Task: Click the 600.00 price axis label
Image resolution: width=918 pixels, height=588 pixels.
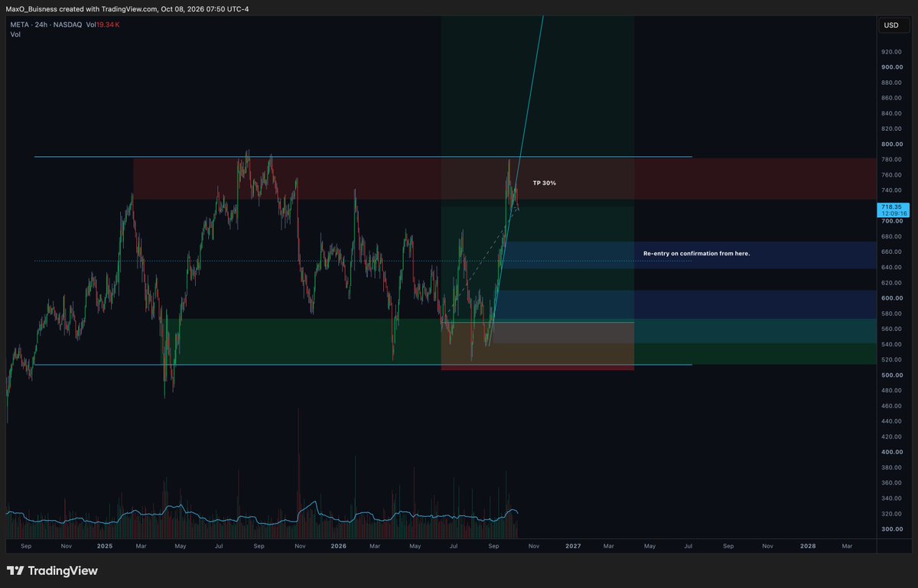Action: click(891, 298)
